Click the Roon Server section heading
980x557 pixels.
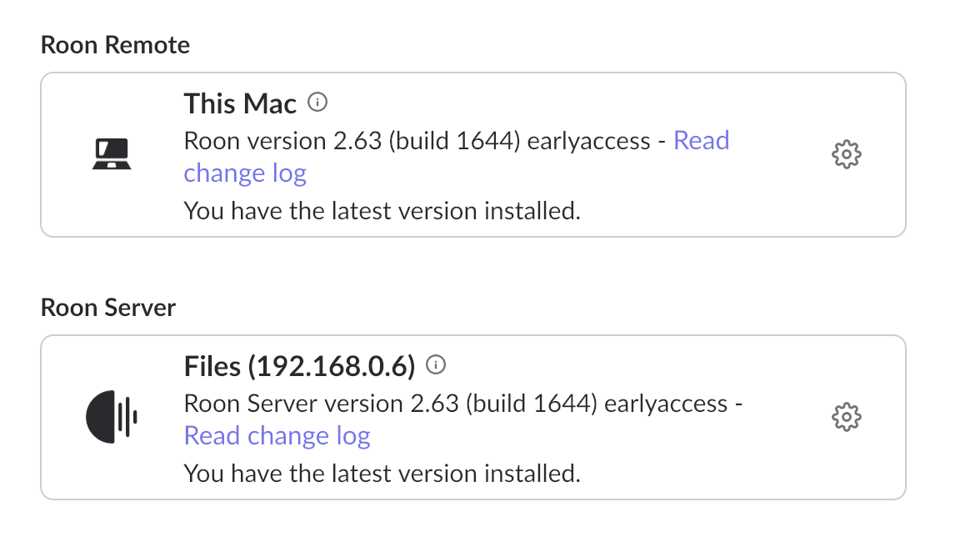click(108, 308)
